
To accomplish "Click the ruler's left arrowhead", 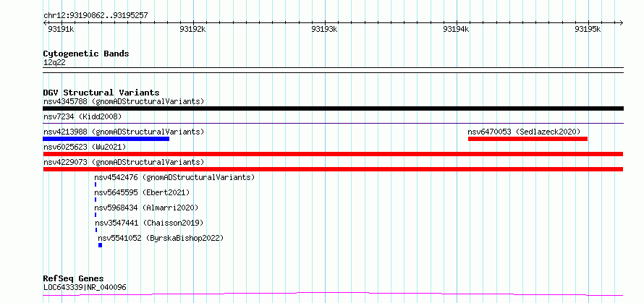I will 45,22.
